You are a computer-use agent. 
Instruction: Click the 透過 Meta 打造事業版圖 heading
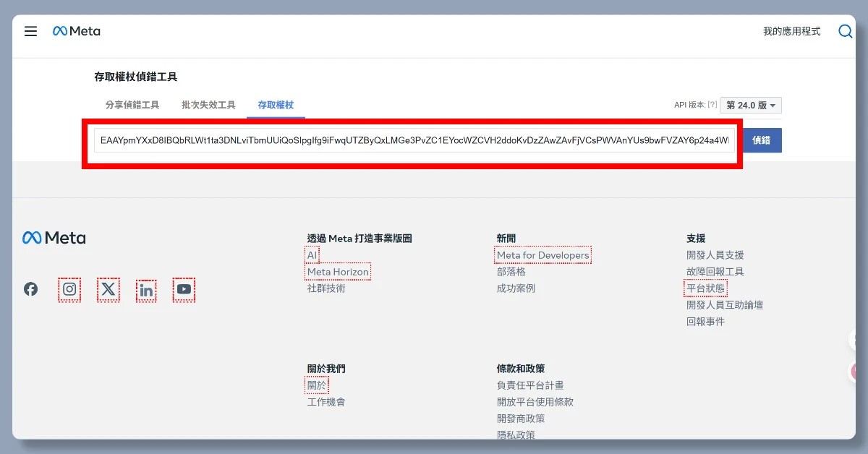(x=359, y=238)
